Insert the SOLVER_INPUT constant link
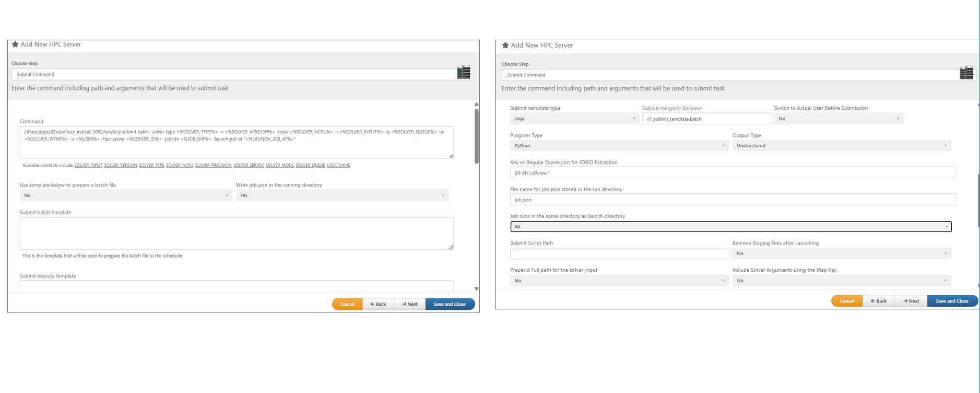Screen dimensions: 980x393 click(x=88, y=165)
